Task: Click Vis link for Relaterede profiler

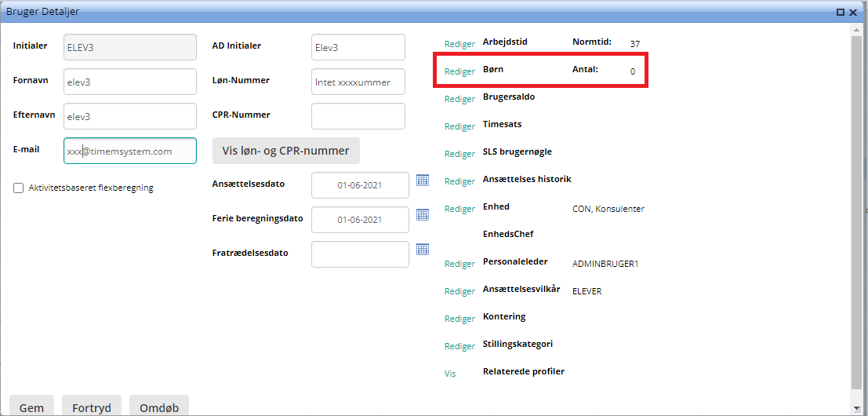Action: (x=450, y=374)
